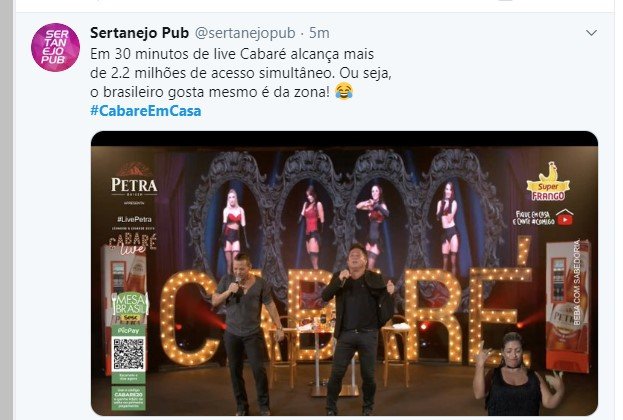Click the tweet text about 2.2 milhões

[x=241, y=73]
